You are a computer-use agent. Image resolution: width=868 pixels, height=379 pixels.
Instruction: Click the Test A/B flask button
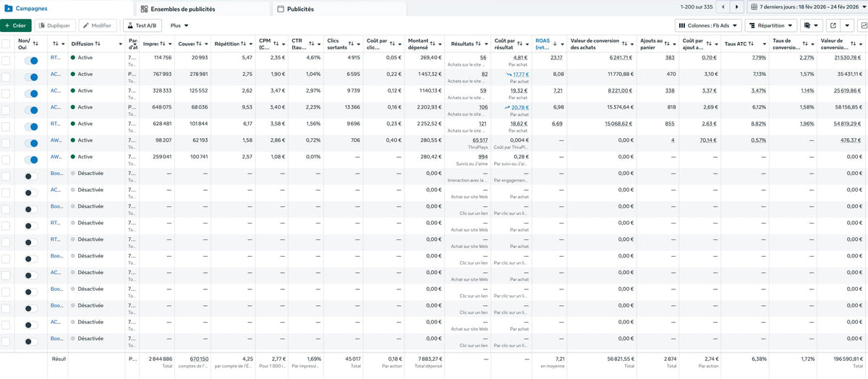click(142, 25)
